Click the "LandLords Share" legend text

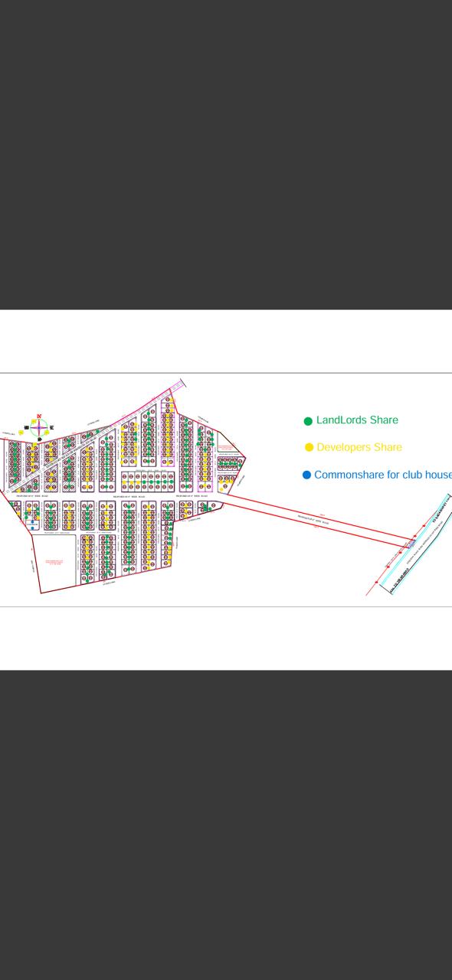[x=357, y=420]
